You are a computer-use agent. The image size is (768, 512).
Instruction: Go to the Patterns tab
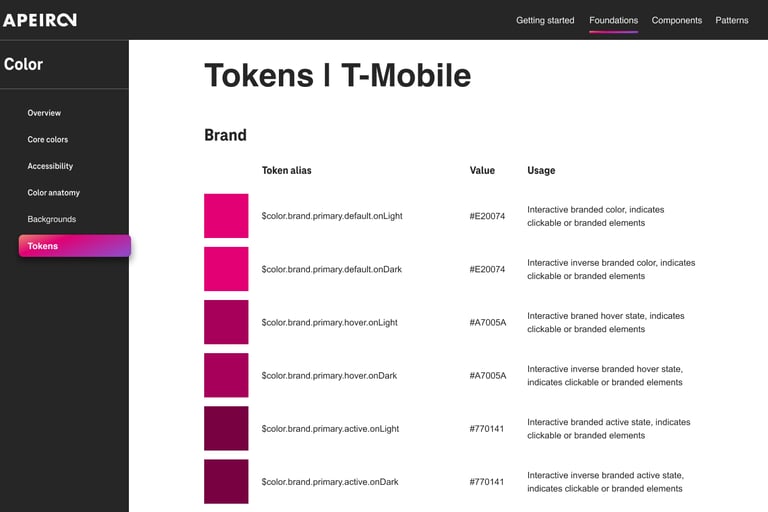pos(732,20)
